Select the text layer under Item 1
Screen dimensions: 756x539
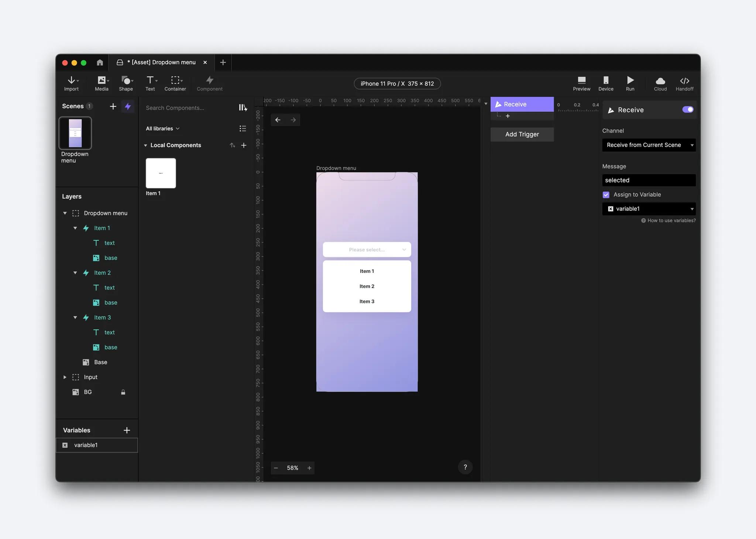tap(97, 243)
